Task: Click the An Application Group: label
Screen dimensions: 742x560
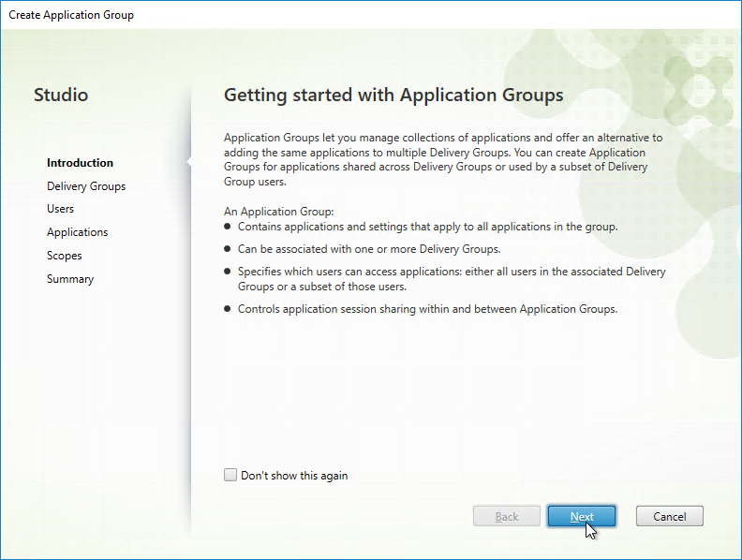Action: (x=279, y=212)
